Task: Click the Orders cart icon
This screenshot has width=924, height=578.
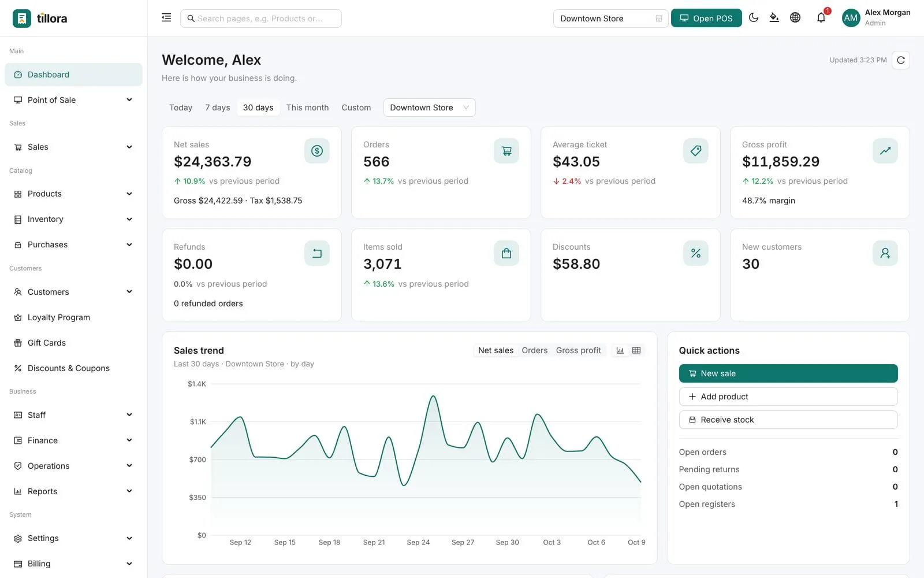Action: tap(506, 151)
